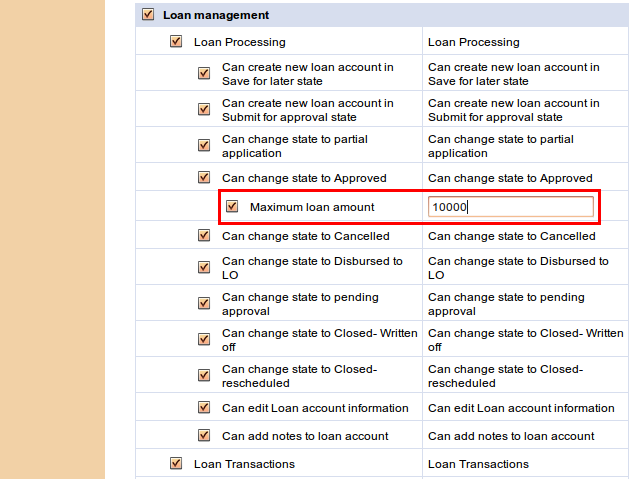
Task: Toggle 'Can change state to Disbursed to LO' checkbox
Action: tap(204, 267)
